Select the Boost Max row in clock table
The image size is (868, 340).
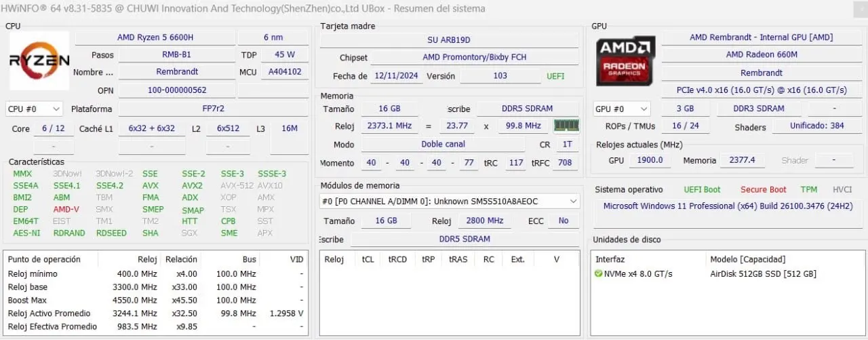(x=27, y=301)
